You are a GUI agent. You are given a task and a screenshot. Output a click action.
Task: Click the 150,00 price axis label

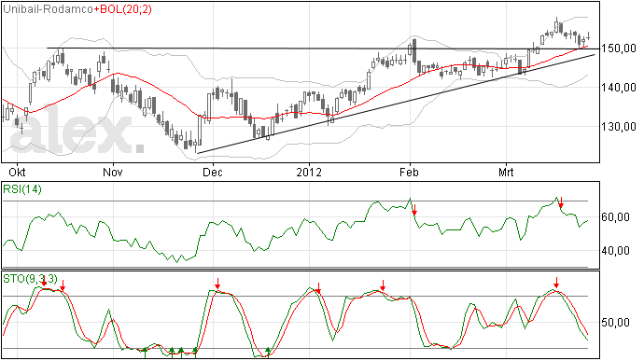(618, 49)
